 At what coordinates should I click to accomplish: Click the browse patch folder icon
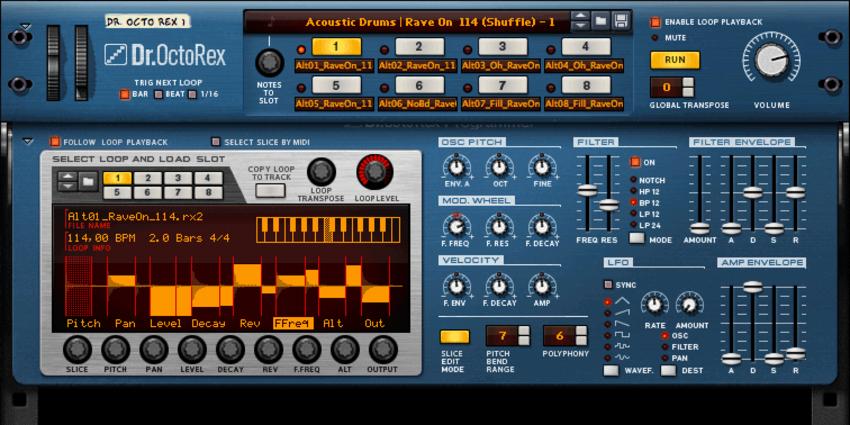[601, 21]
